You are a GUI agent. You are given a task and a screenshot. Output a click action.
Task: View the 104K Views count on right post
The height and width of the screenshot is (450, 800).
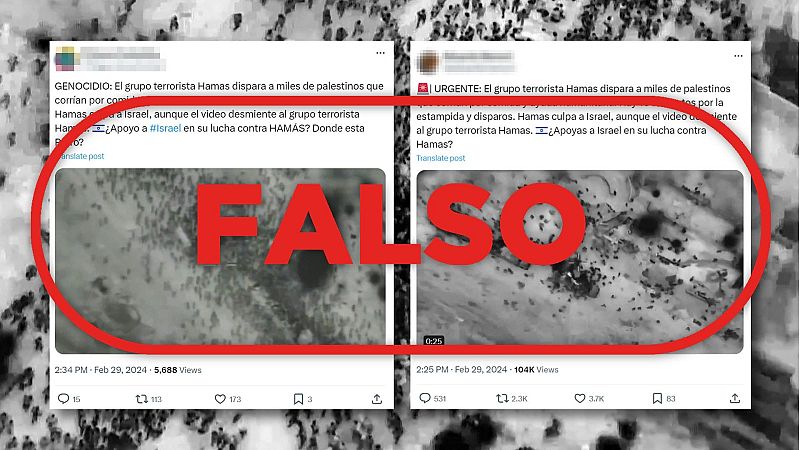click(536, 369)
